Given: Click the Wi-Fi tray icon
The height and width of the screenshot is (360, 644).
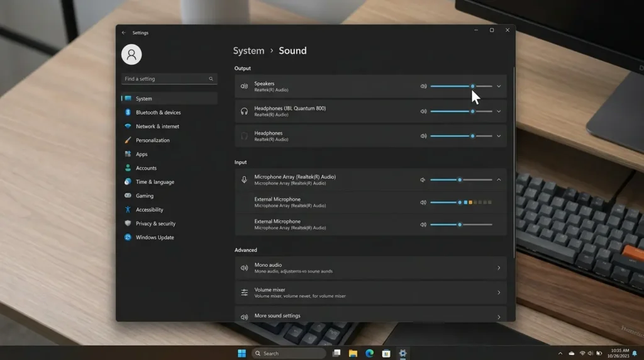Looking at the screenshot, I should [x=582, y=354].
